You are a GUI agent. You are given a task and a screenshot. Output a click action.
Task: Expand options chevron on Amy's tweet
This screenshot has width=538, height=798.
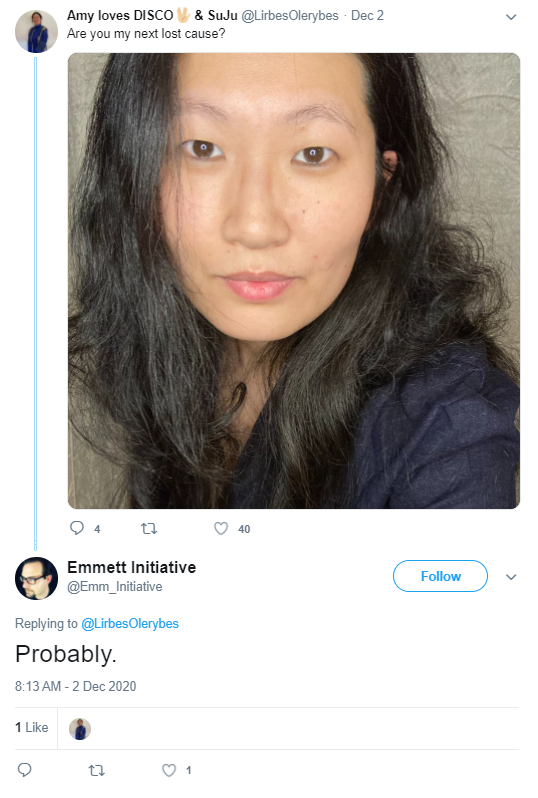[511, 17]
